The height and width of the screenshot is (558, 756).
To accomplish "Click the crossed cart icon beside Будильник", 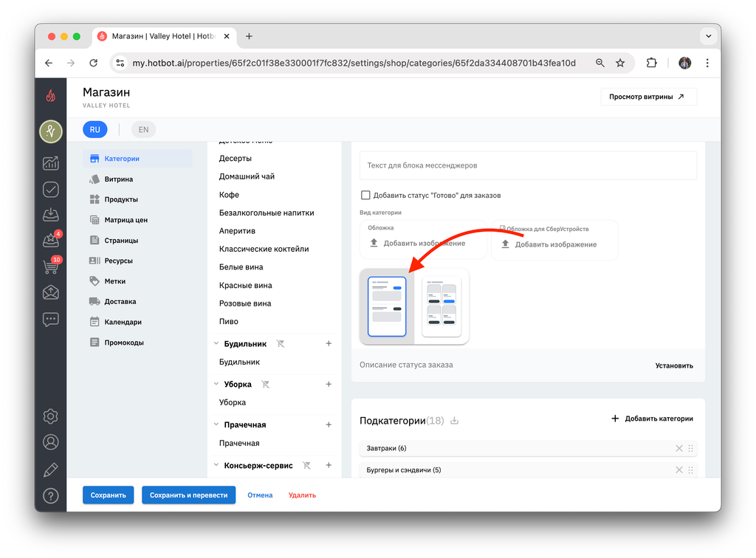I will pos(280,343).
